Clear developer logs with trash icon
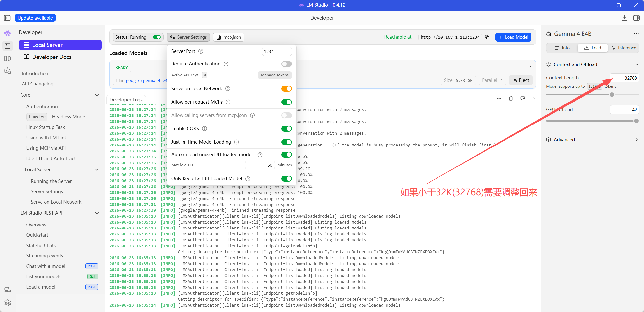 point(511,98)
